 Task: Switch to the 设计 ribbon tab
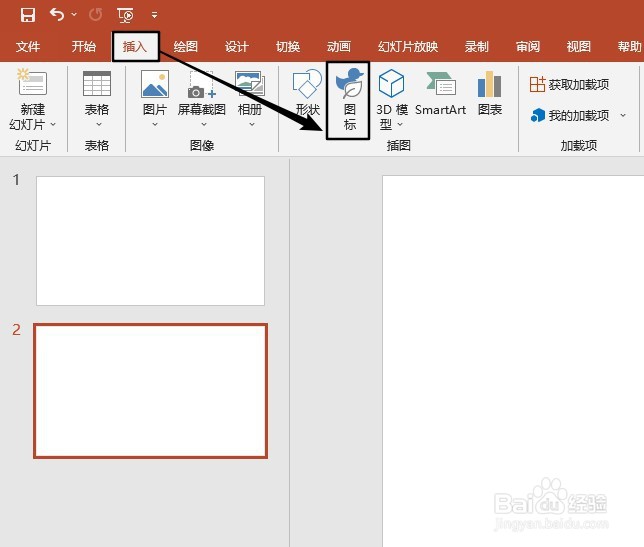pos(237,46)
